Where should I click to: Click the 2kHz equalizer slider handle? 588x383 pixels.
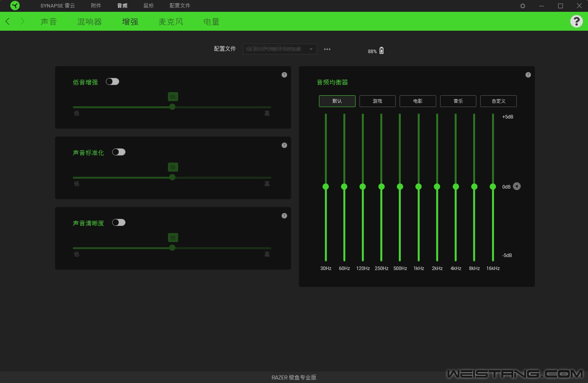pos(437,186)
